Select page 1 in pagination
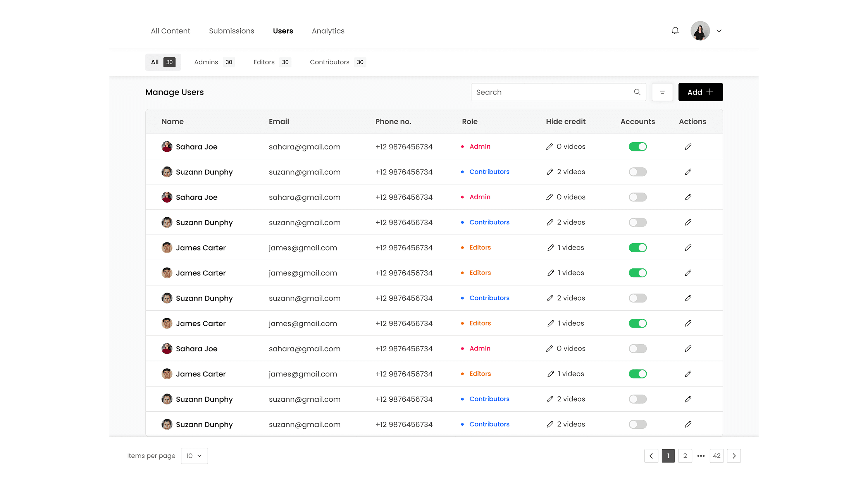 tap(668, 456)
